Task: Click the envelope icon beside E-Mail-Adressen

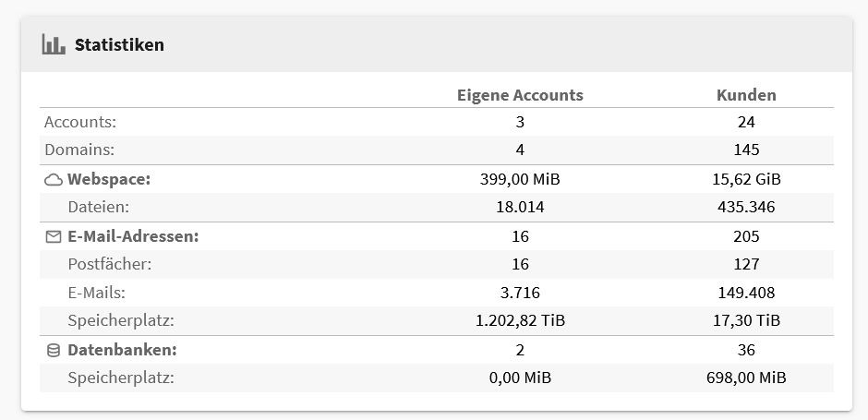Action: (x=54, y=237)
